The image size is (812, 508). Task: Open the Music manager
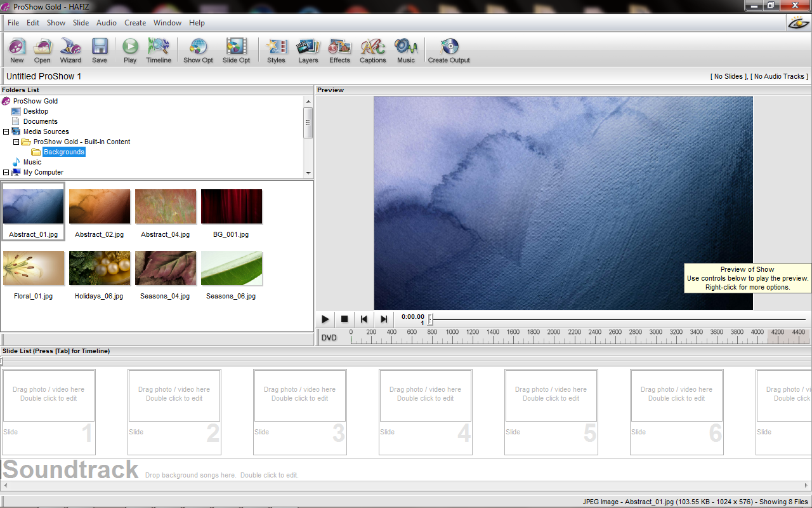pyautogui.click(x=406, y=50)
